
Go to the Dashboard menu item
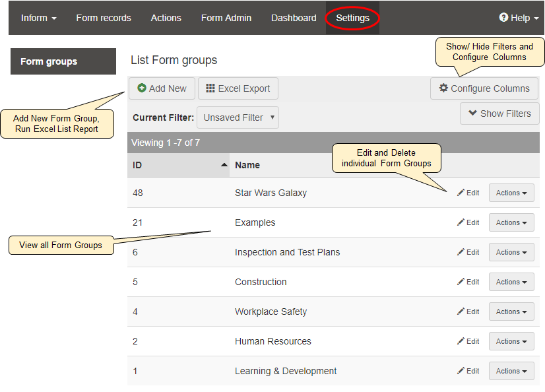[294, 18]
